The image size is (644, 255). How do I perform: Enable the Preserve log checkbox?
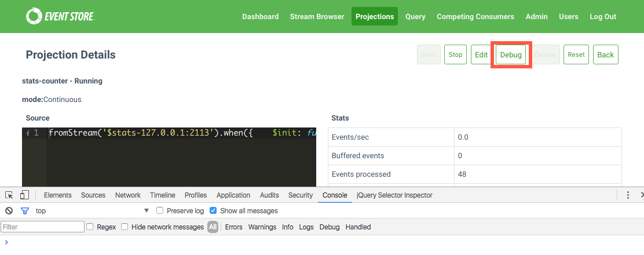coord(161,211)
